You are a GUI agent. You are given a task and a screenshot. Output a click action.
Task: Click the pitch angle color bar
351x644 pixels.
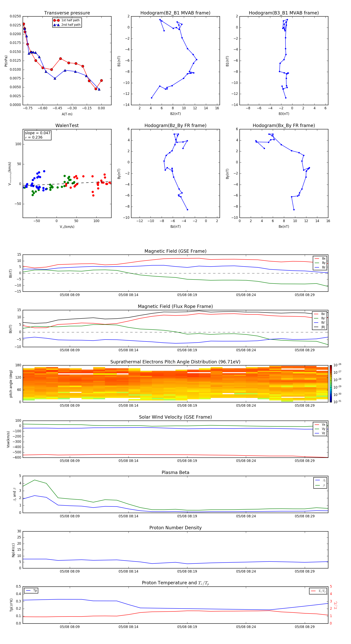(331, 383)
